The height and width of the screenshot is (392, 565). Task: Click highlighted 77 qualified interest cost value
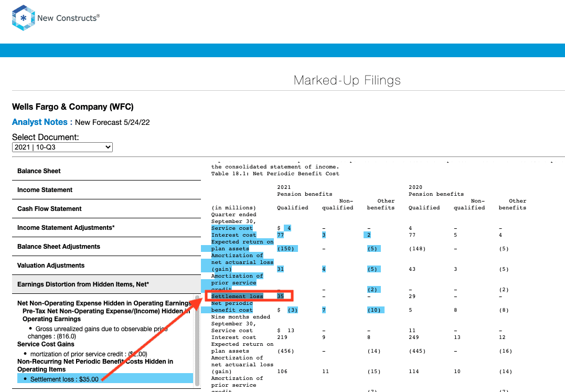[280, 235]
